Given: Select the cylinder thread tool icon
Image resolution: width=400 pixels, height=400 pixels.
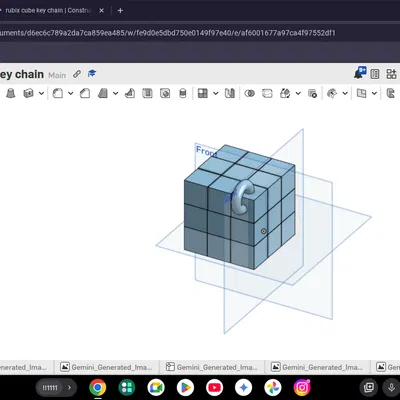Looking at the screenshot, I should point(183,93).
